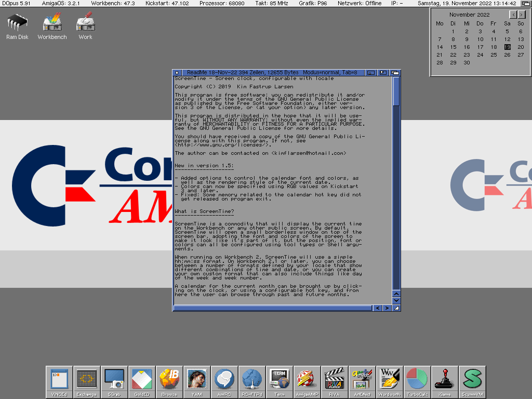Launch RiVA from the dock
The height and width of the screenshot is (399, 532).
[334, 382]
